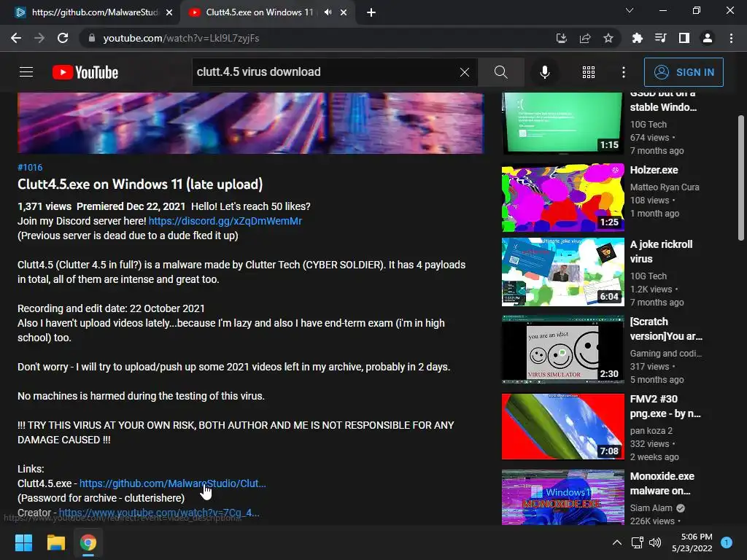
Task: Open the Chrome extensions puzzle icon
Action: point(637,38)
